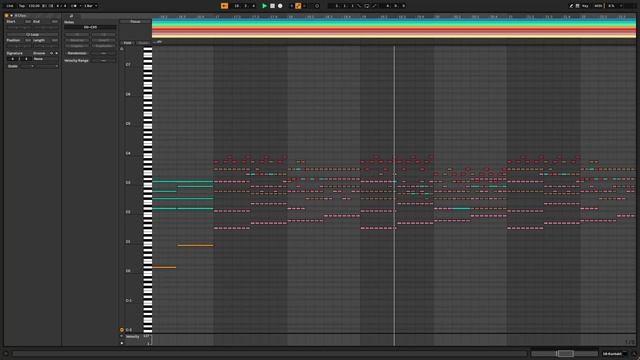The height and width of the screenshot is (360, 640).
Task: Click the Link button at top left
Action: (10, 6)
